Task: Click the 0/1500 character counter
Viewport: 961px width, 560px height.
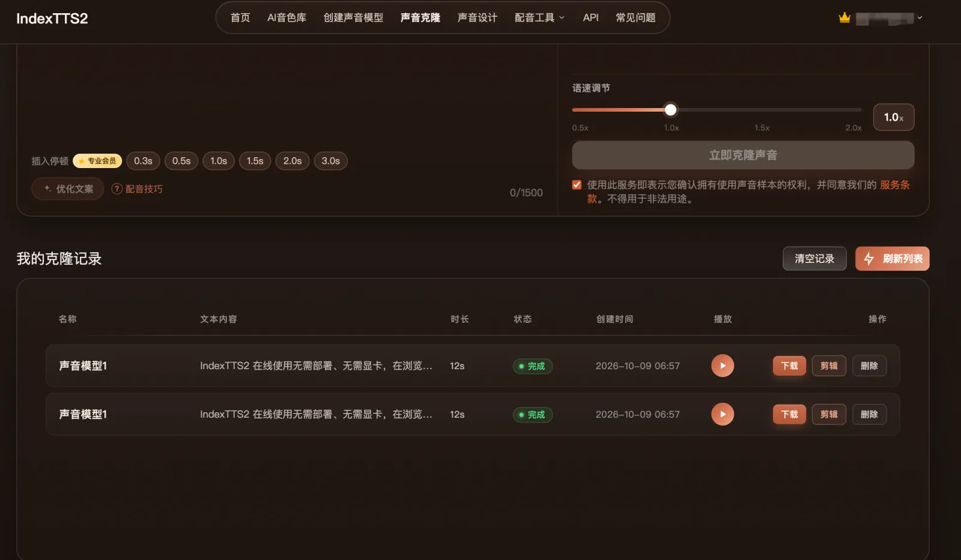Action: pyautogui.click(x=526, y=193)
